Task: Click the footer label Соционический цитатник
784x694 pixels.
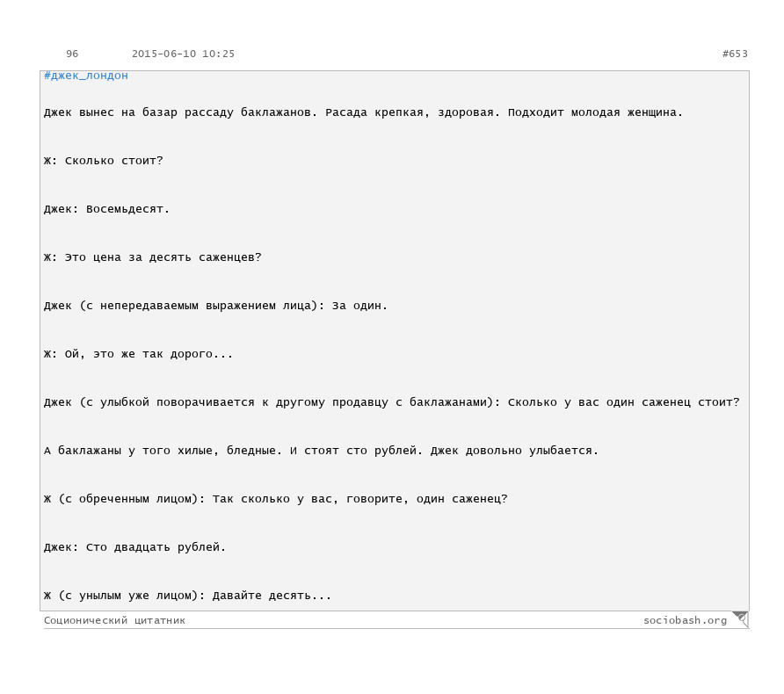Action: [x=114, y=620]
